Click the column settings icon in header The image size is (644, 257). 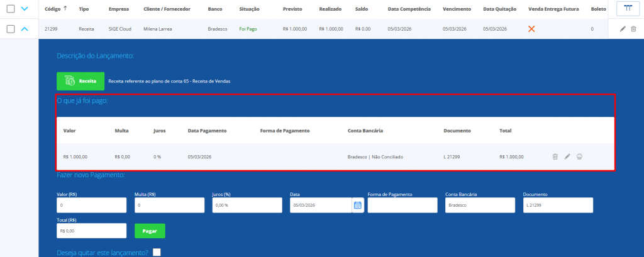628,9
